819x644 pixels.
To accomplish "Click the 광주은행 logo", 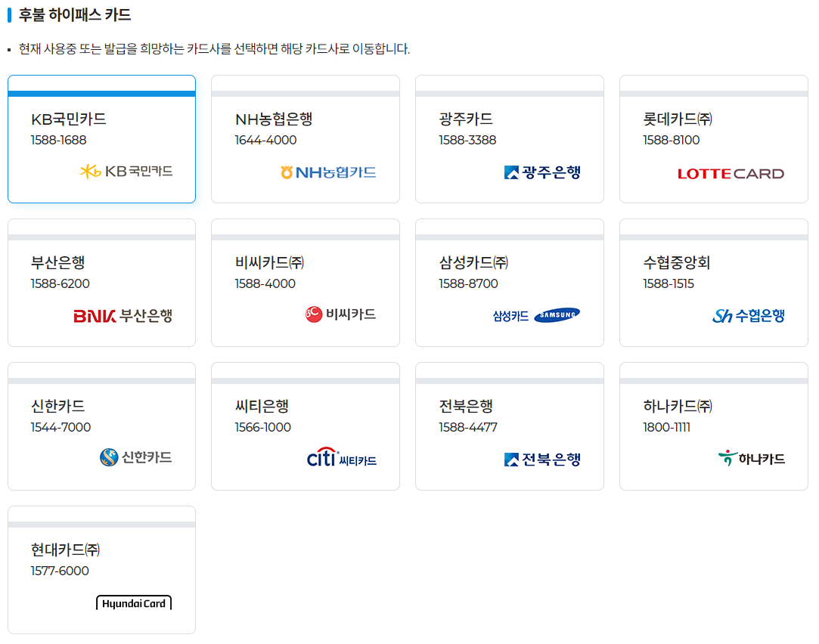I will [542, 172].
